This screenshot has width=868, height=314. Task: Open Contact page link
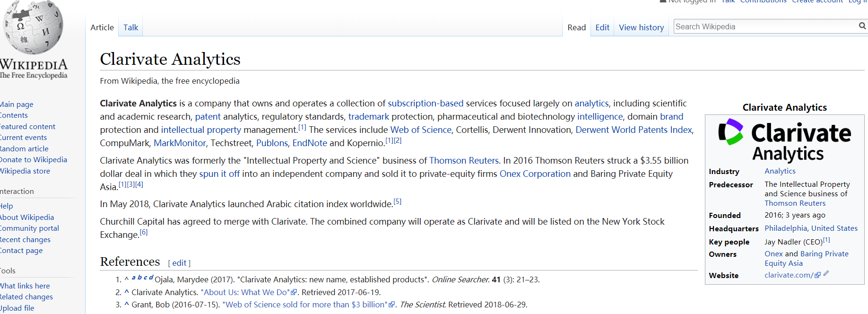21,251
